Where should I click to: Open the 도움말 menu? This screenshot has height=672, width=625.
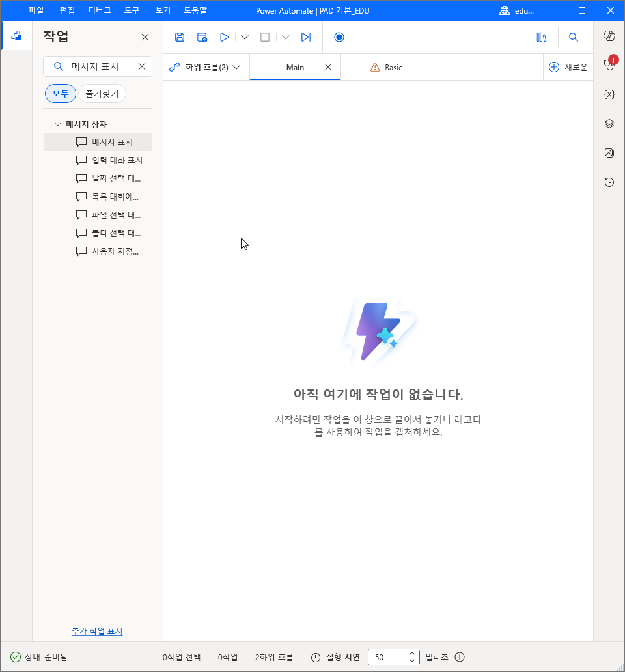195,10
